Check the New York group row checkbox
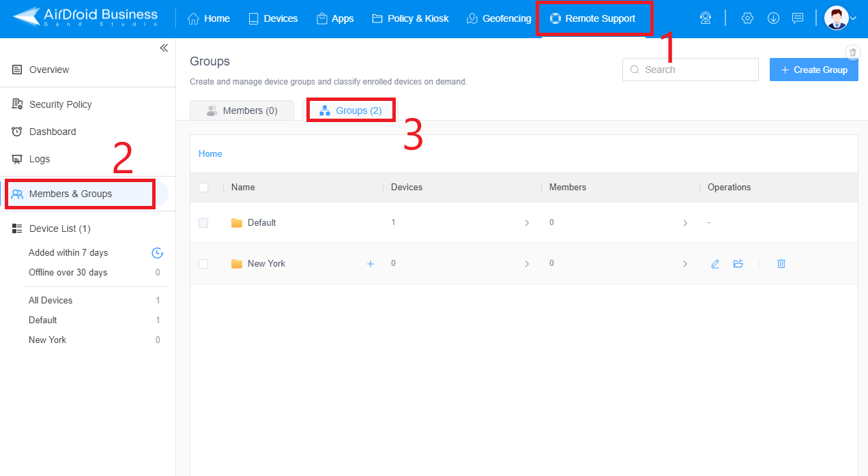The image size is (868, 476). pos(203,264)
